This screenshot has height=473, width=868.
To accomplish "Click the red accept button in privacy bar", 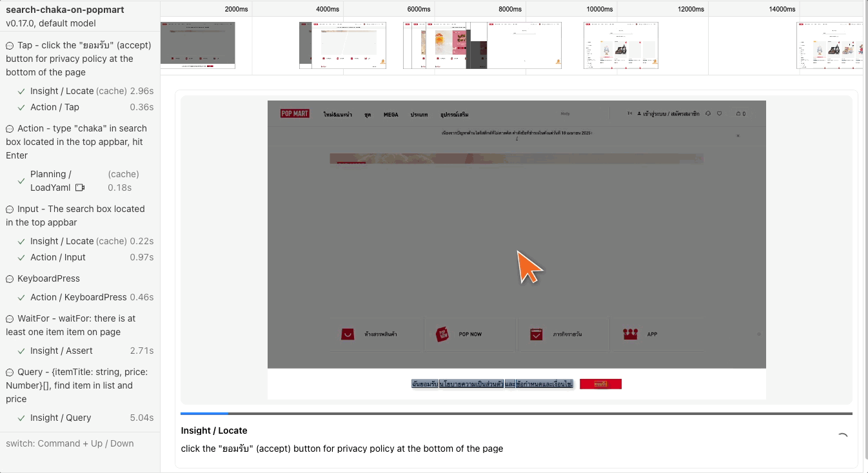I will [x=600, y=384].
